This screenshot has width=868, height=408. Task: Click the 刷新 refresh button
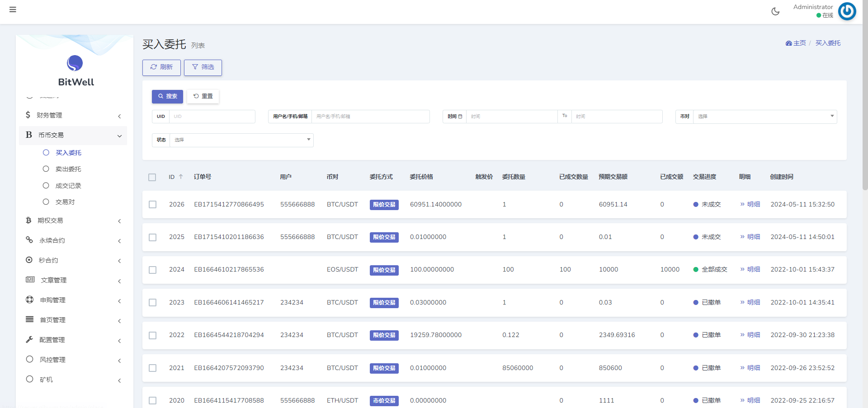pos(161,67)
